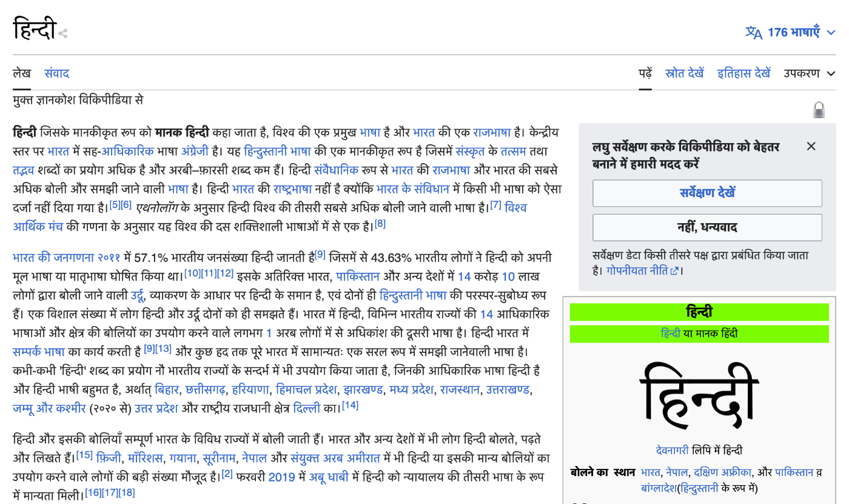
Task: Click citation [8] after शक्तिशाली भाषाओं sentence
Action: click(x=380, y=224)
